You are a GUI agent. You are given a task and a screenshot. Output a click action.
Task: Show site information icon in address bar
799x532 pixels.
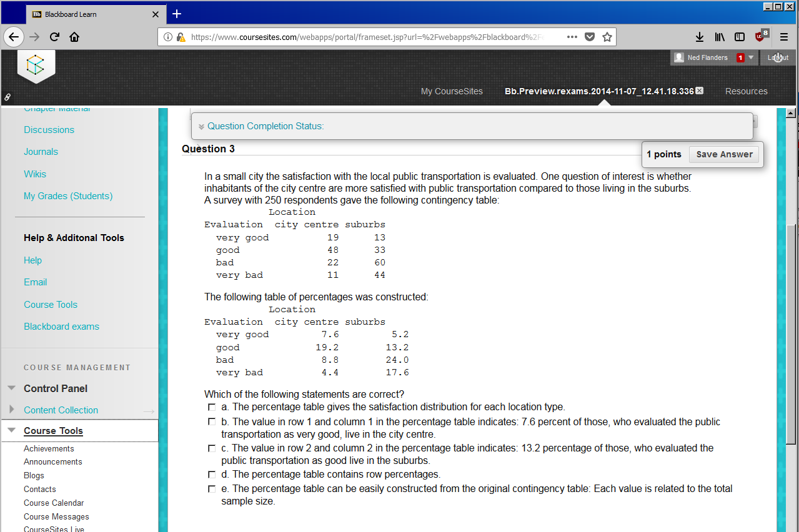[168, 37]
